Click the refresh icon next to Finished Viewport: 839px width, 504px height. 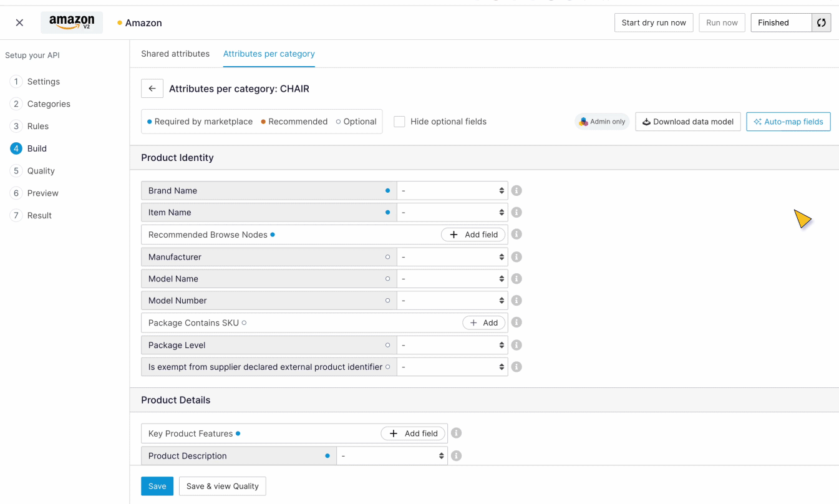(821, 23)
